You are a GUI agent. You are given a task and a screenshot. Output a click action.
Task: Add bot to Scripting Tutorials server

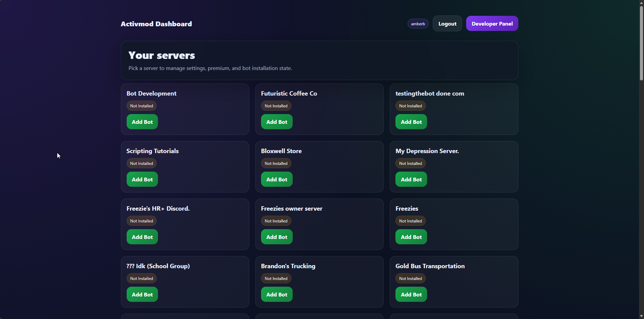(x=142, y=179)
